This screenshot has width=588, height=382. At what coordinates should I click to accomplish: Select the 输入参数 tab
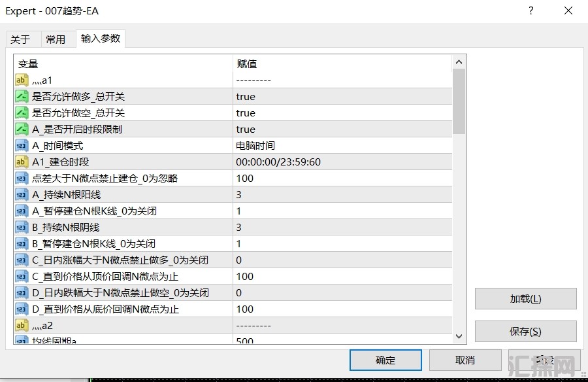point(101,39)
